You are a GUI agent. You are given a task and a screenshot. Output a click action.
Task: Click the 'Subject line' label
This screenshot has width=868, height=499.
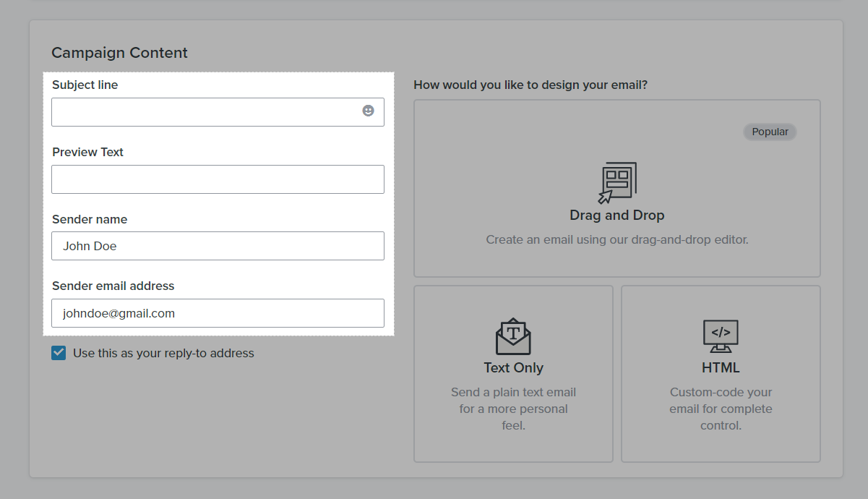coord(85,85)
